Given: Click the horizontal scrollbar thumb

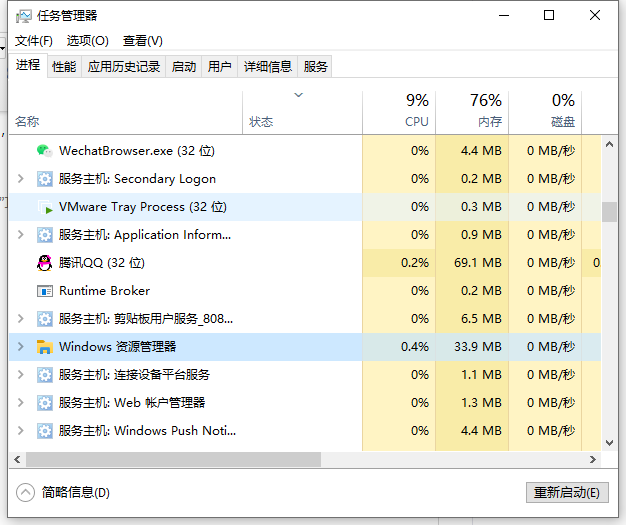Looking at the screenshot, I should (172, 460).
